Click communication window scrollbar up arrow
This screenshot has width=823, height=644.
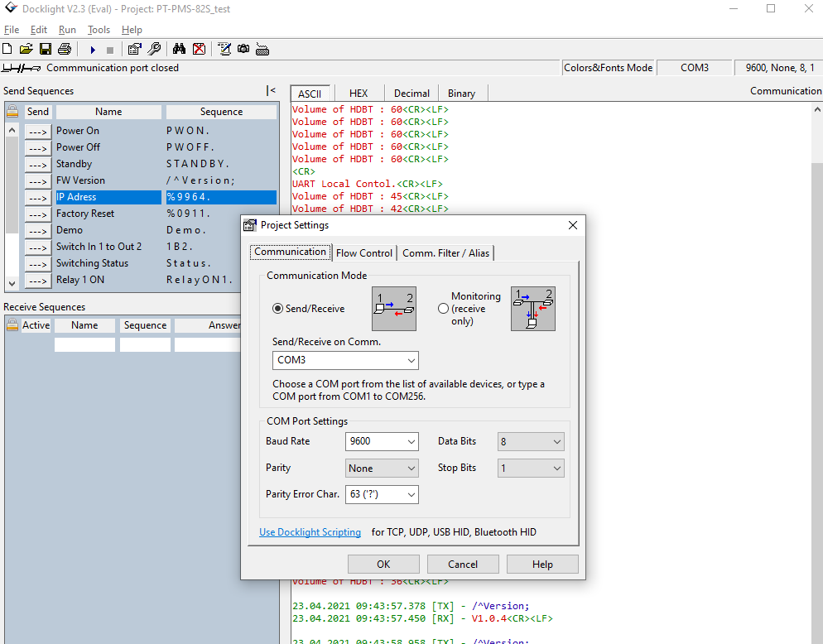[x=817, y=110]
